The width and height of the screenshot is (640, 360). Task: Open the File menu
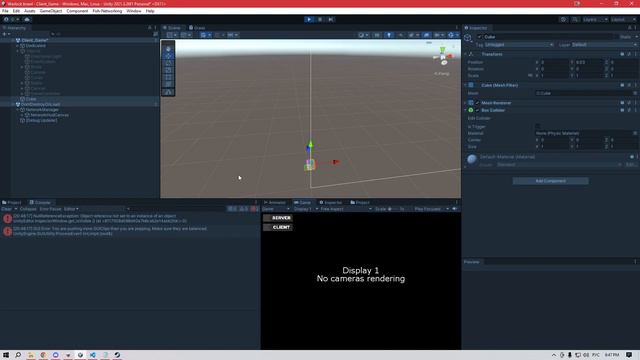[x=5, y=11]
